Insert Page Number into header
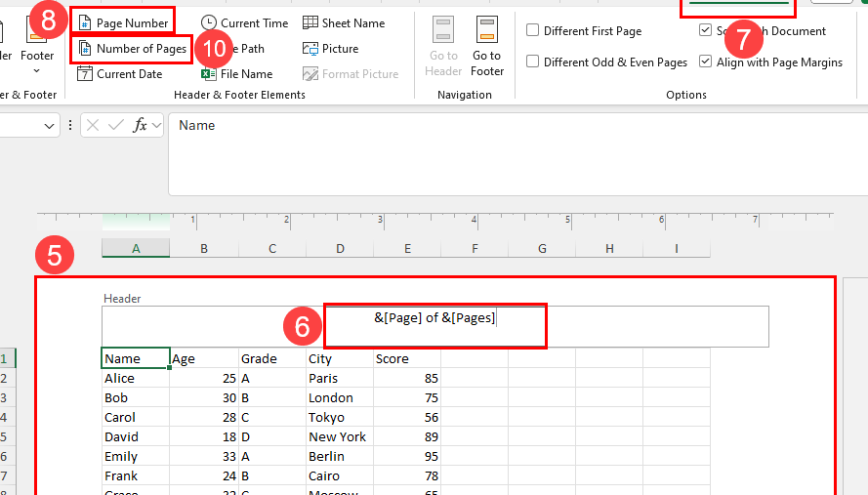868x495 pixels. coord(123,22)
